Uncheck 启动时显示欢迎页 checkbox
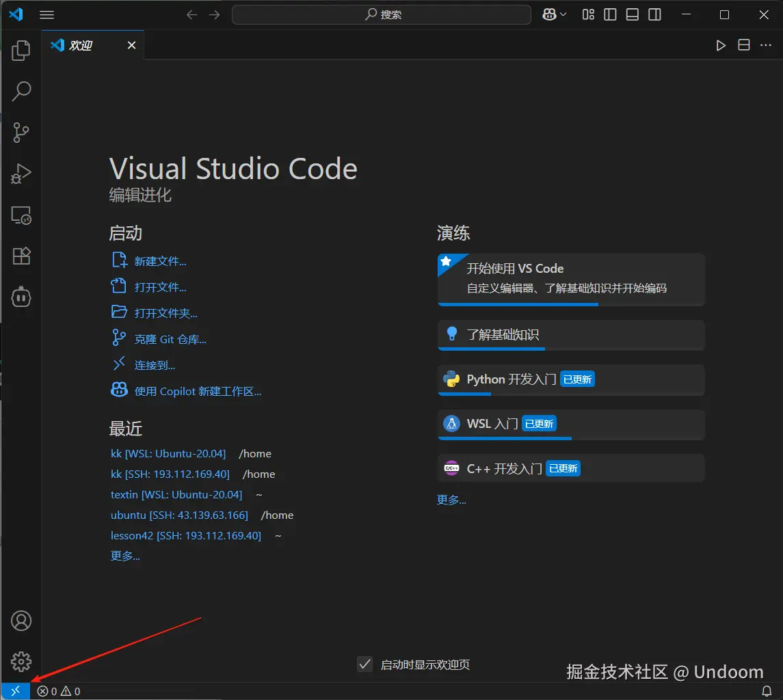The width and height of the screenshot is (783, 700). [x=365, y=664]
